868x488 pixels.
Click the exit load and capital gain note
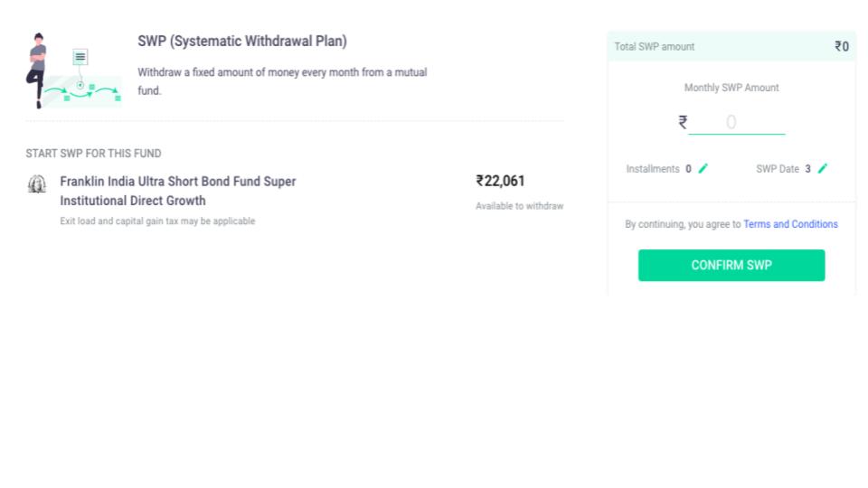pos(157,221)
